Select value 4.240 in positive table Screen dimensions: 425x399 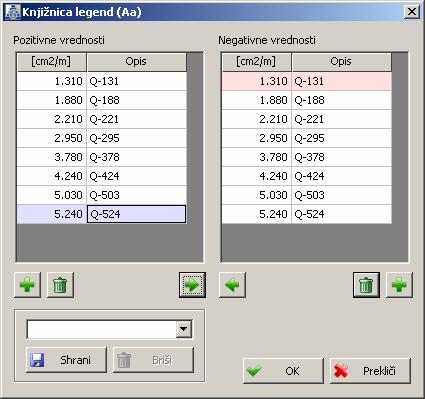click(x=52, y=176)
